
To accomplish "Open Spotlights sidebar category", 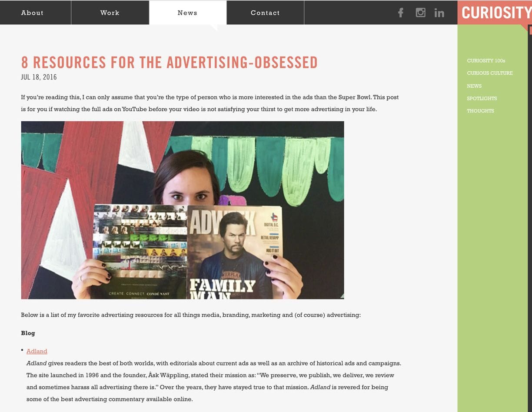I will (x=482, y=98).
